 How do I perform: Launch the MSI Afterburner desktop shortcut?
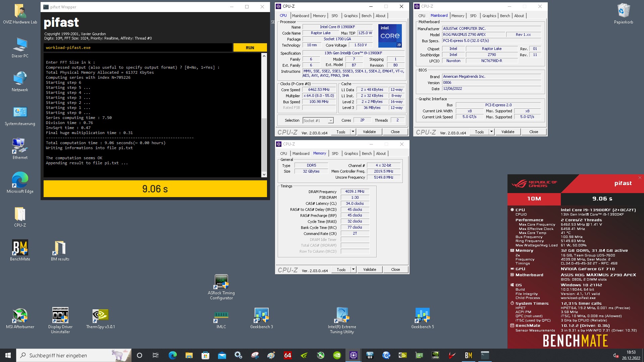pyautogui.click(x=20, y=318)
